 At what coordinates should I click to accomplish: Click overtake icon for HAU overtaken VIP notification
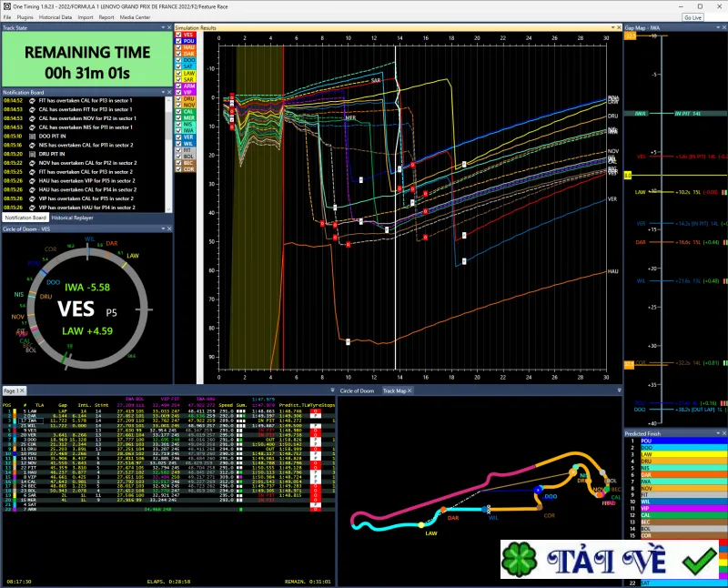click(x=32, y=180)
